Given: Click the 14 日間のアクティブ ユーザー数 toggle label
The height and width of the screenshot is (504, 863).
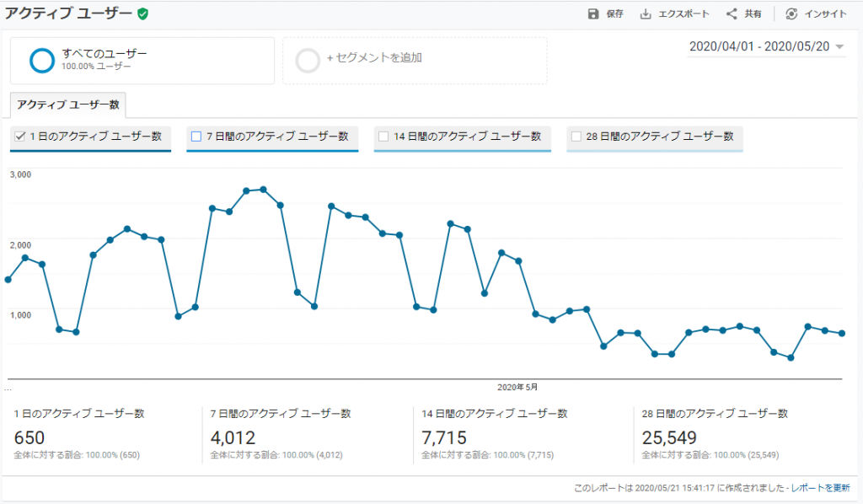Looking at the screenshot, I should [x=467, y=137].
